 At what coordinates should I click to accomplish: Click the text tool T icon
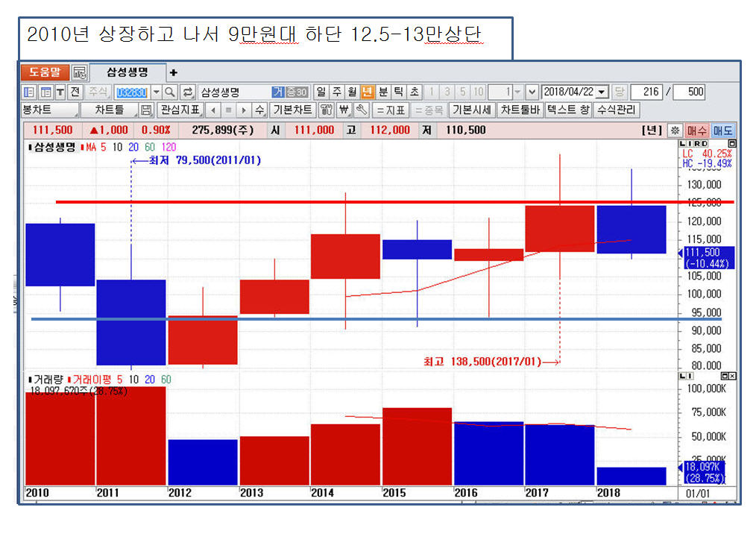pyautogui.click(x=60, y=92)
